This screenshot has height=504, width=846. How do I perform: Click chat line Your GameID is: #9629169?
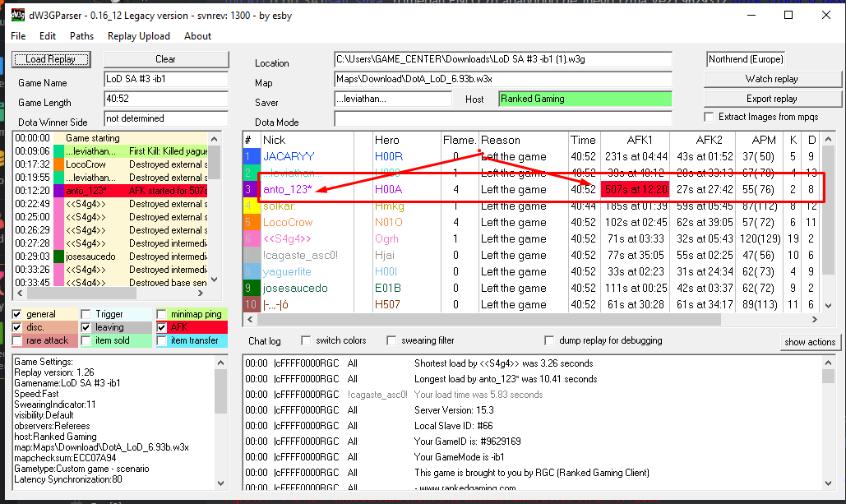(x=467, y=442)
